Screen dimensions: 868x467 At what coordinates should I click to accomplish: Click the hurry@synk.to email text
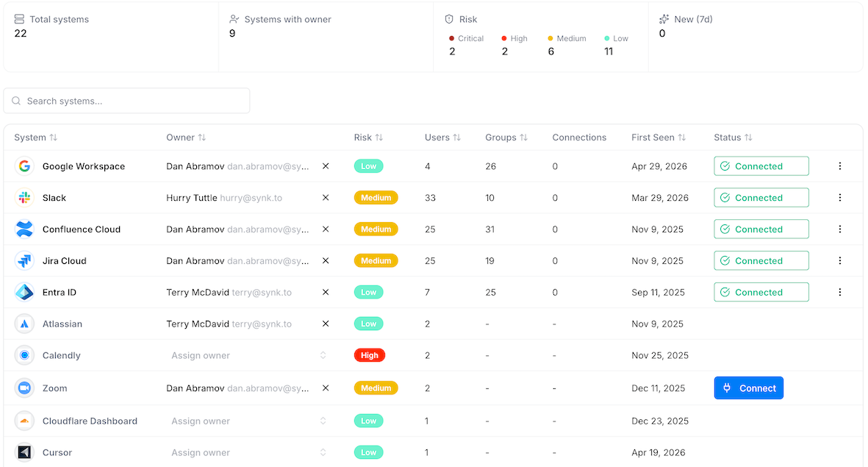point(251,198)
